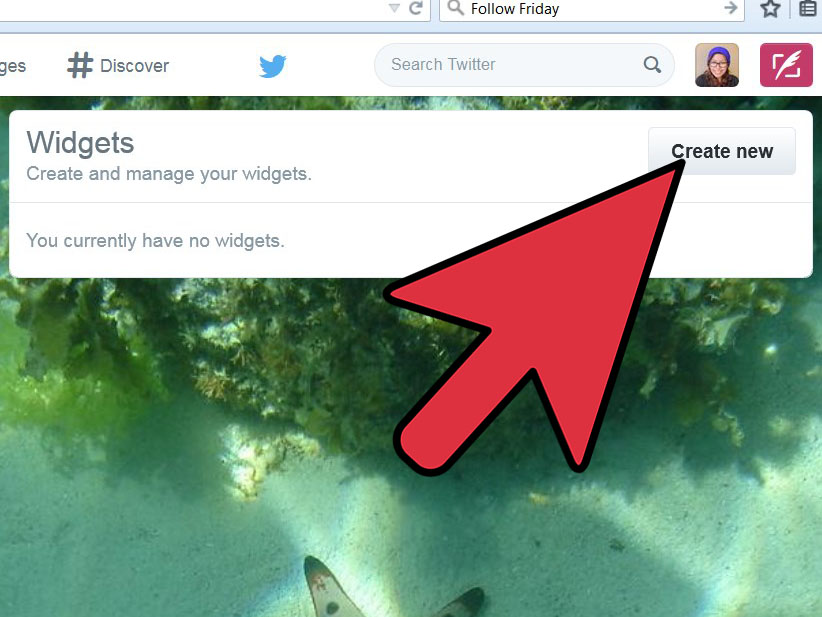Click the Create new button
The height and width of the screenshot is (617, 822).
(x=722, y=151)
